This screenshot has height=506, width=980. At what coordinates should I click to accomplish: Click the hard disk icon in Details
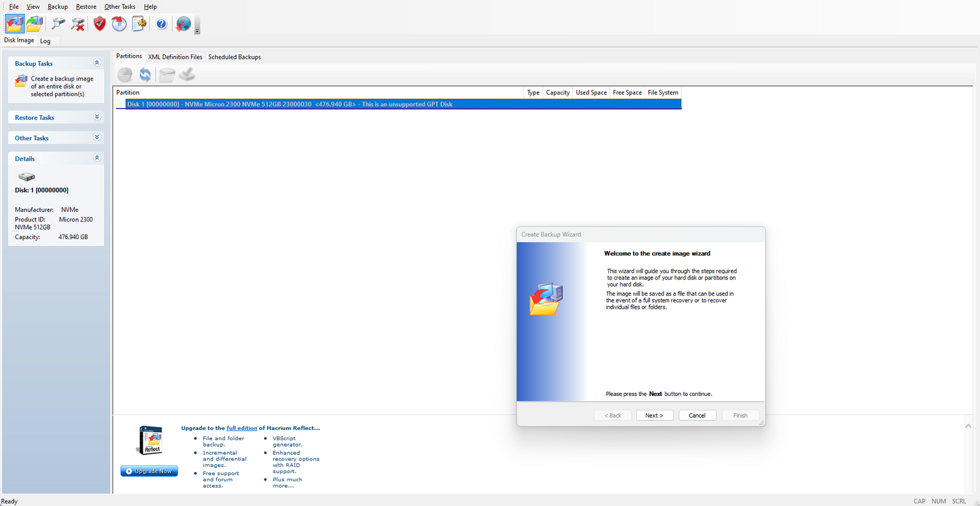pyautogui.click(x=27, y=177)
